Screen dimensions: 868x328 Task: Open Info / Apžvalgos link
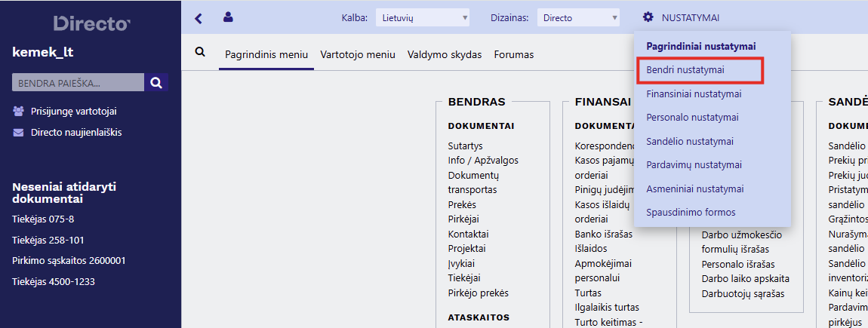click(483, 161)
